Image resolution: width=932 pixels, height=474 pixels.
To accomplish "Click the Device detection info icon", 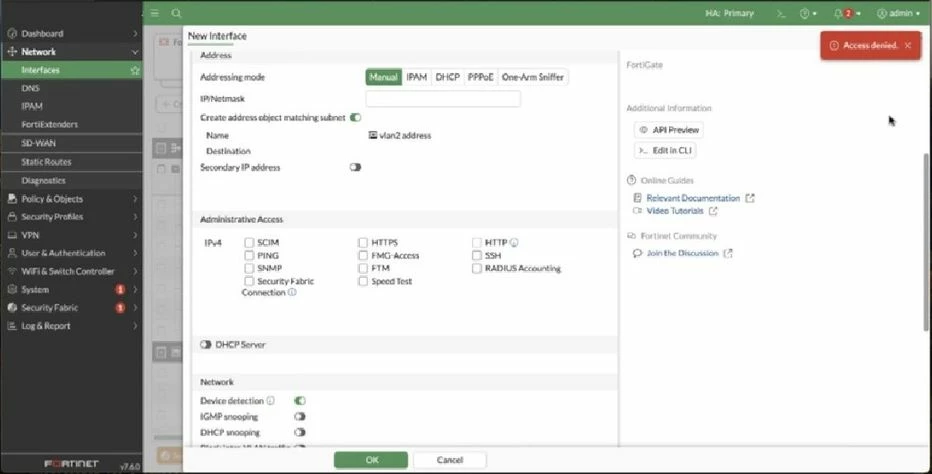I will (x=270, y=401).
